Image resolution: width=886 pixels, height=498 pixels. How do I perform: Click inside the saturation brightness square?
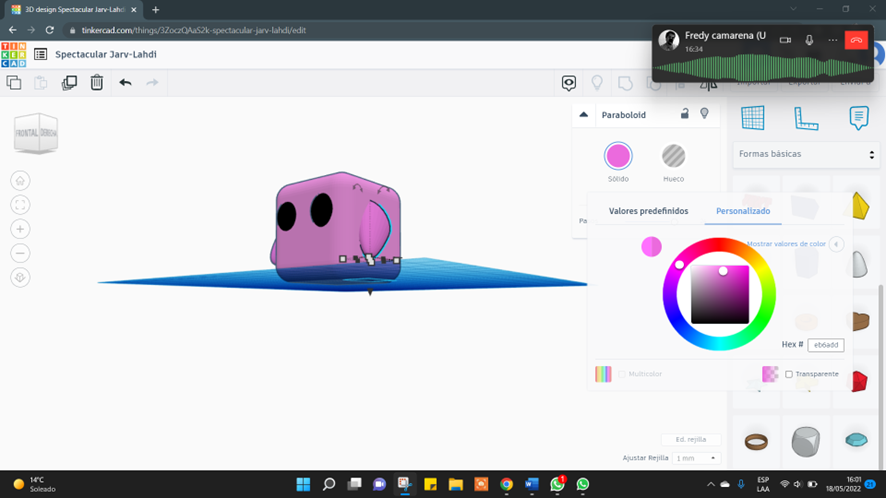[720, 295]
